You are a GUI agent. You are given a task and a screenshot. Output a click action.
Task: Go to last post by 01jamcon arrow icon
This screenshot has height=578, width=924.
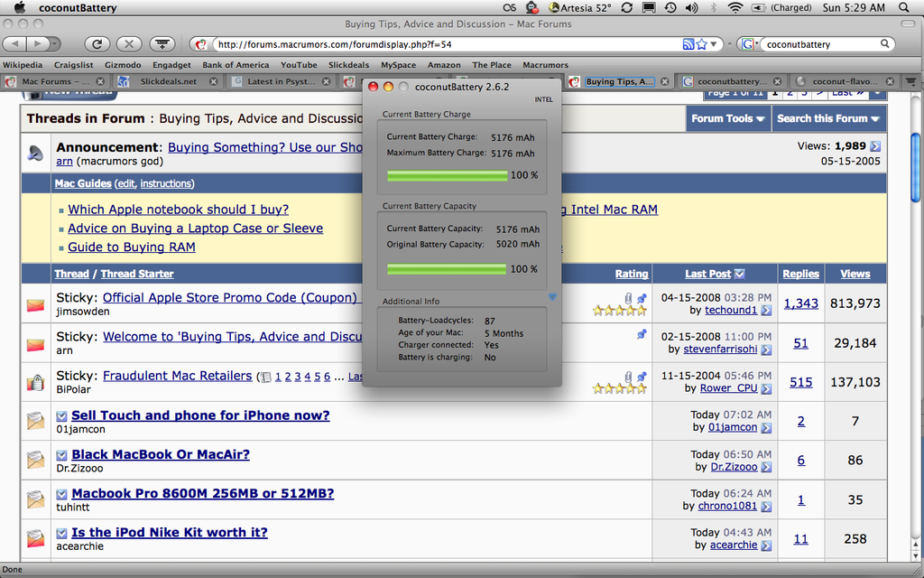click(x=765, y=427)
